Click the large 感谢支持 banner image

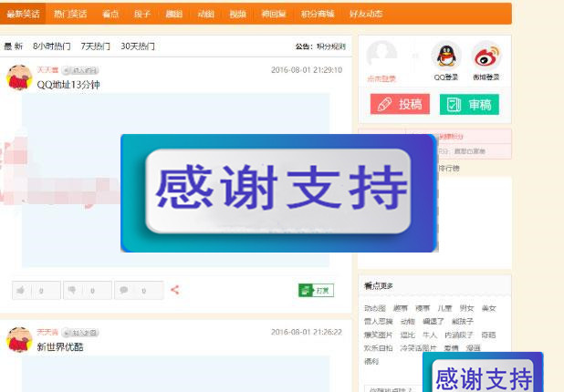(x=278, y=192)
